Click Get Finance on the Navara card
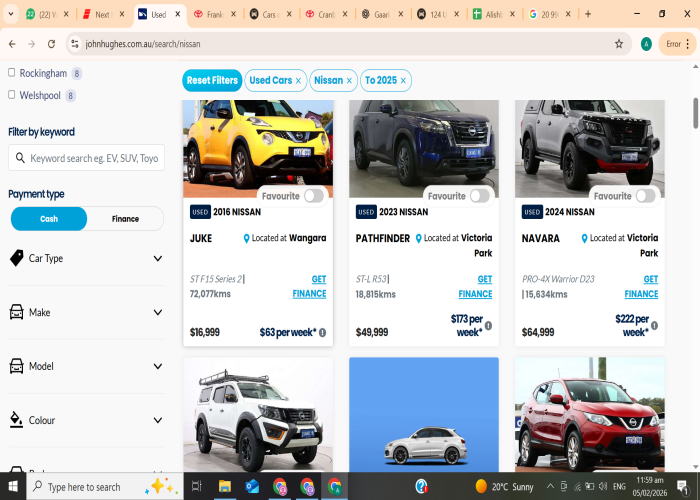 (642, 286)
